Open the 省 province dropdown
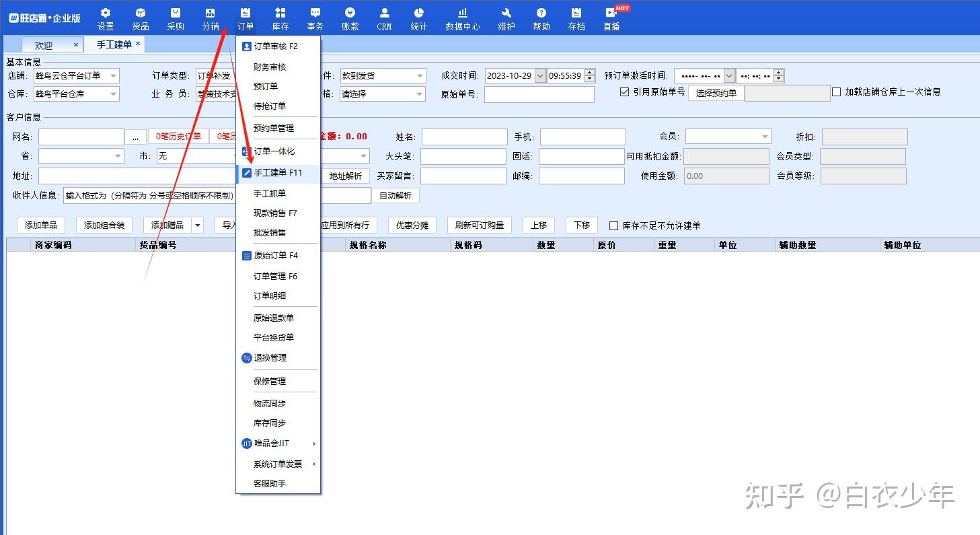 [x=118, y=156]
